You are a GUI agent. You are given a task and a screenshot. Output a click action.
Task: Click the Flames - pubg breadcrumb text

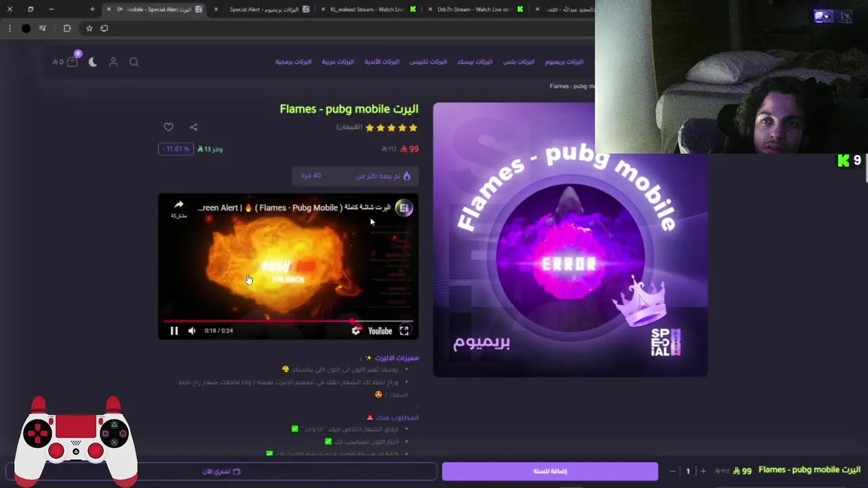(x=572, y=86)
